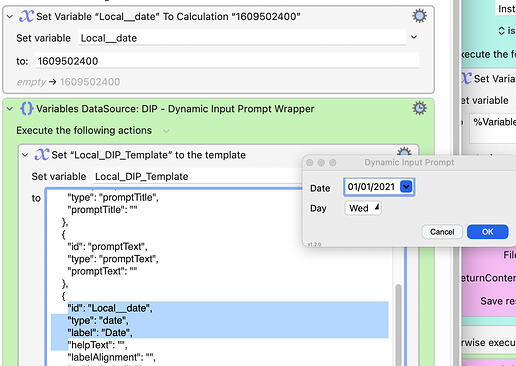
Task: Click the 'to' field with 1609502400
Action: point(227,61)
